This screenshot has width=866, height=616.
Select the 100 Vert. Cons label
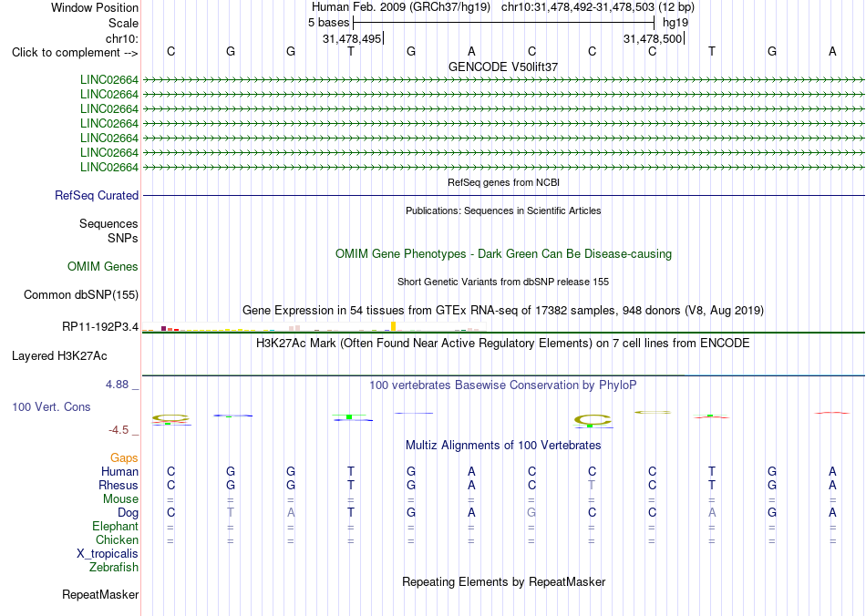(51, 406)
